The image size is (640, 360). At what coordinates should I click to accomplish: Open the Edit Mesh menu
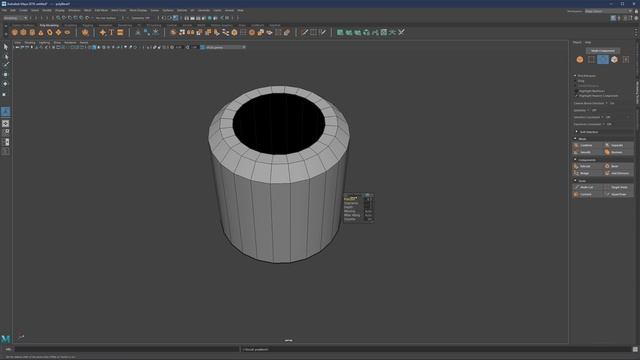(101, 11)
